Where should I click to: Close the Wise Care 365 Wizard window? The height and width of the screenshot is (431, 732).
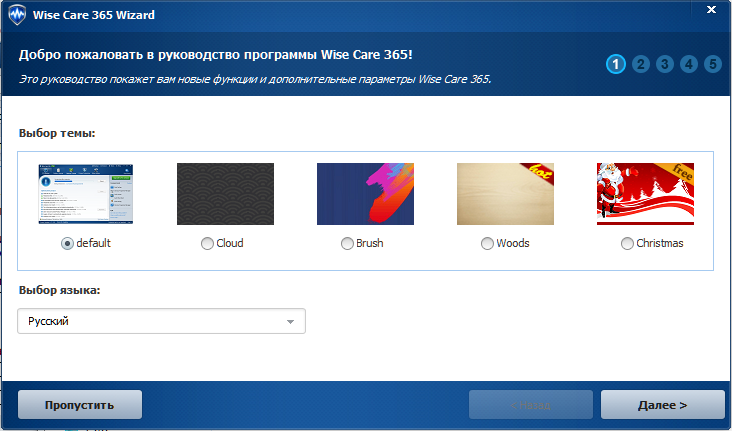point(711,10)
